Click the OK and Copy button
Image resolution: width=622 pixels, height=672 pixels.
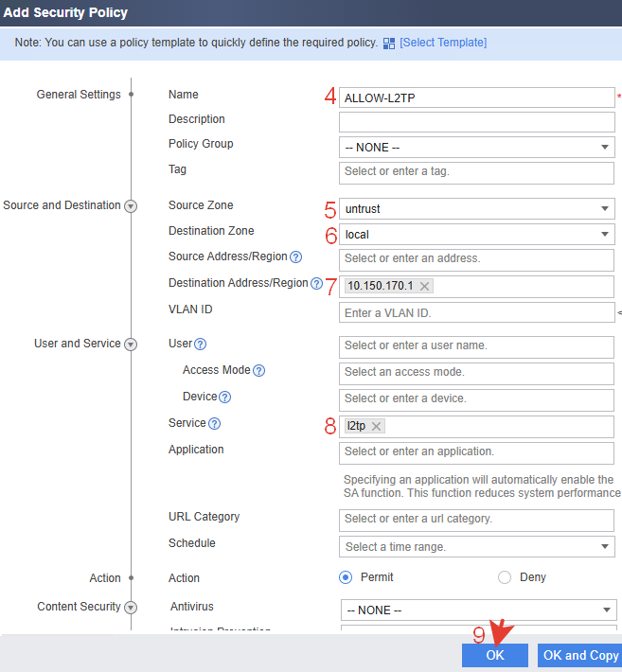(x=579, y=655)
